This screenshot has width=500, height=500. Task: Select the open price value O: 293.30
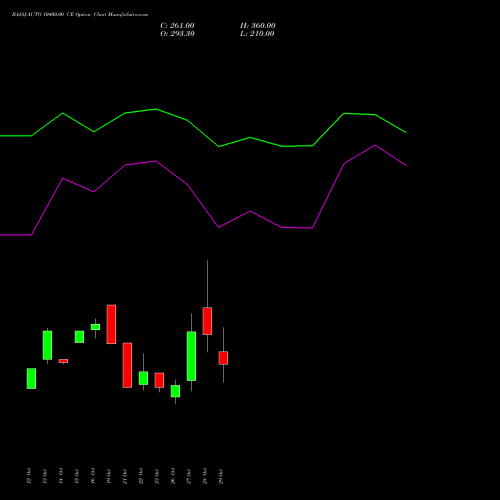click(177, 34)
